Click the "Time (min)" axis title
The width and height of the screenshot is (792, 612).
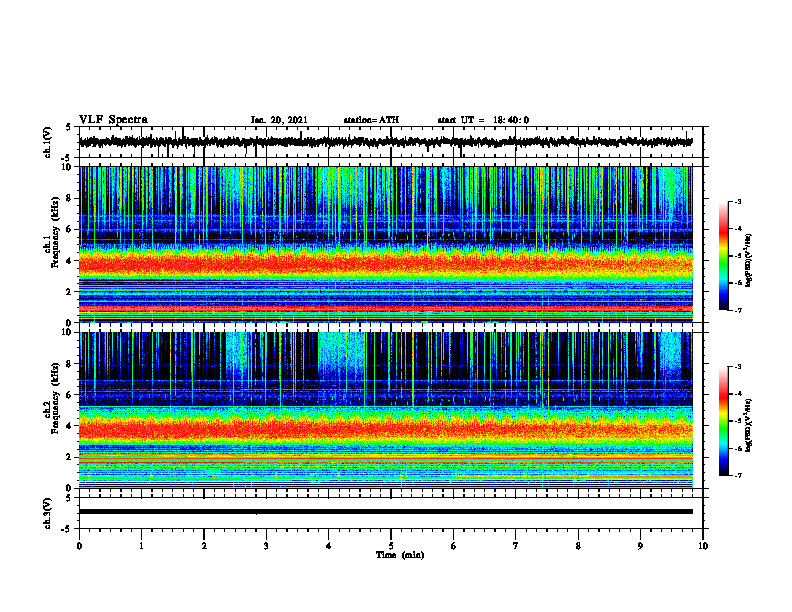click(x=400, y=555)
